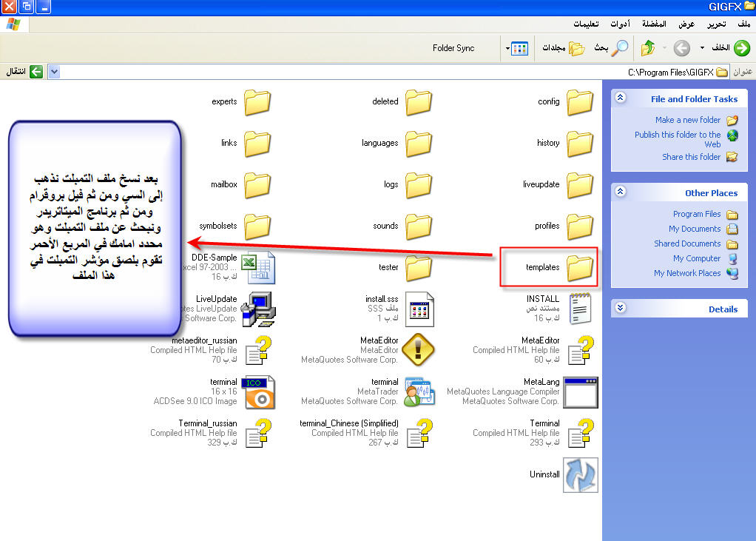Open the experts folder
756x541 pixels.
click(257, 101)
